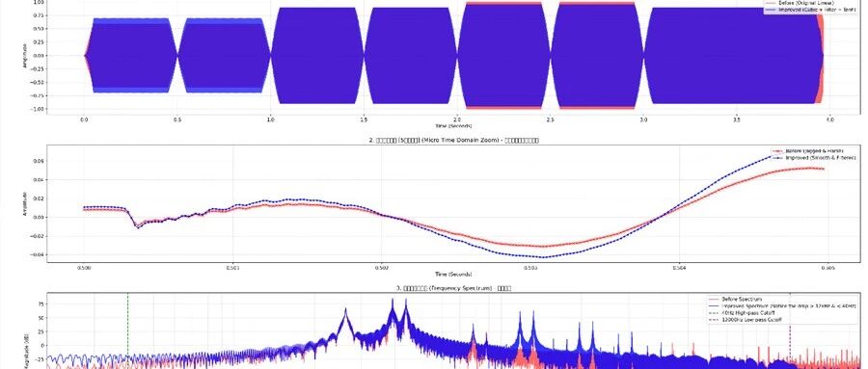Click the 'Improved Spectrum' legend entry

pyautogui.click(x=781, y=305)
